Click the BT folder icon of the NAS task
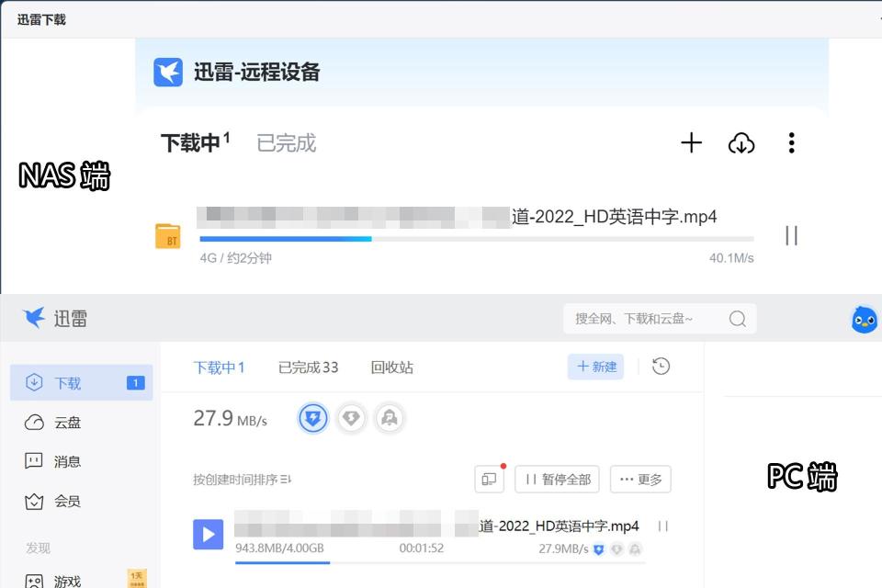Screen dimensions: 882x588 [167, 236]
